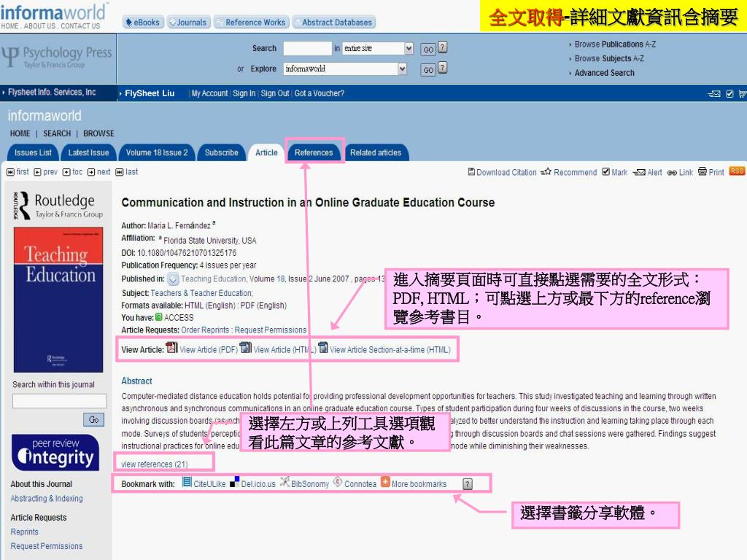
Task: Open the eBooks navigation button
Action: [143, 22]
